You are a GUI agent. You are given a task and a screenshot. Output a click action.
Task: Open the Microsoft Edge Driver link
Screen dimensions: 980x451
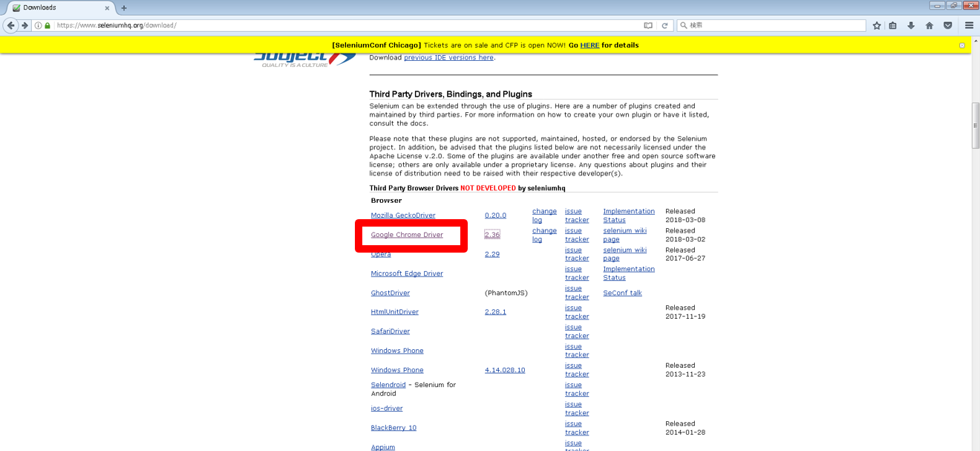pos(407,273)
